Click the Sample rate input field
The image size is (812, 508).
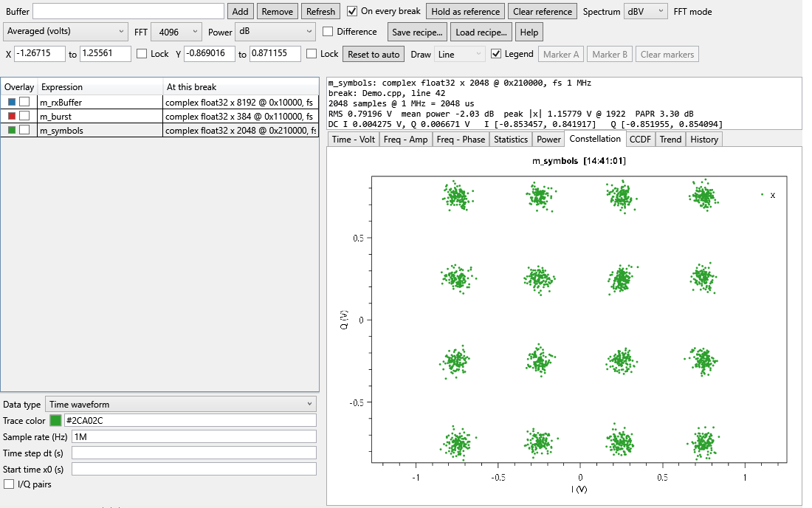193,437
